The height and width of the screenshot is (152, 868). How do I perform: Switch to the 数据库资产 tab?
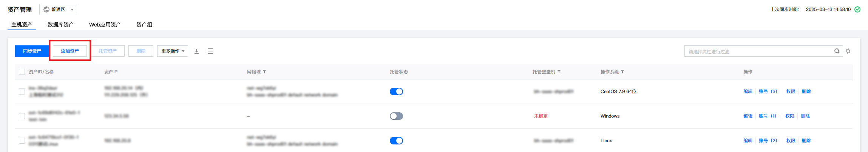60,25
